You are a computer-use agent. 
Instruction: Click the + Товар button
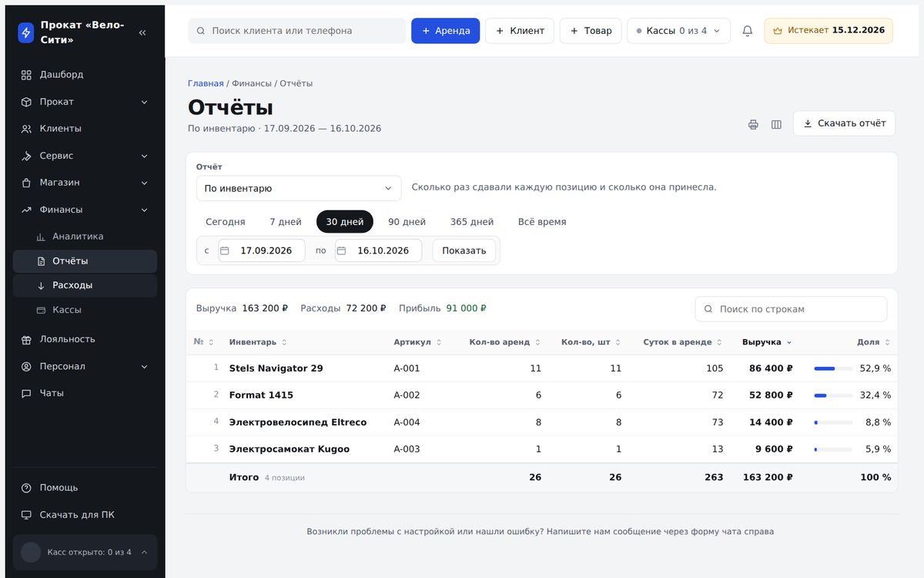coord(591,31)
